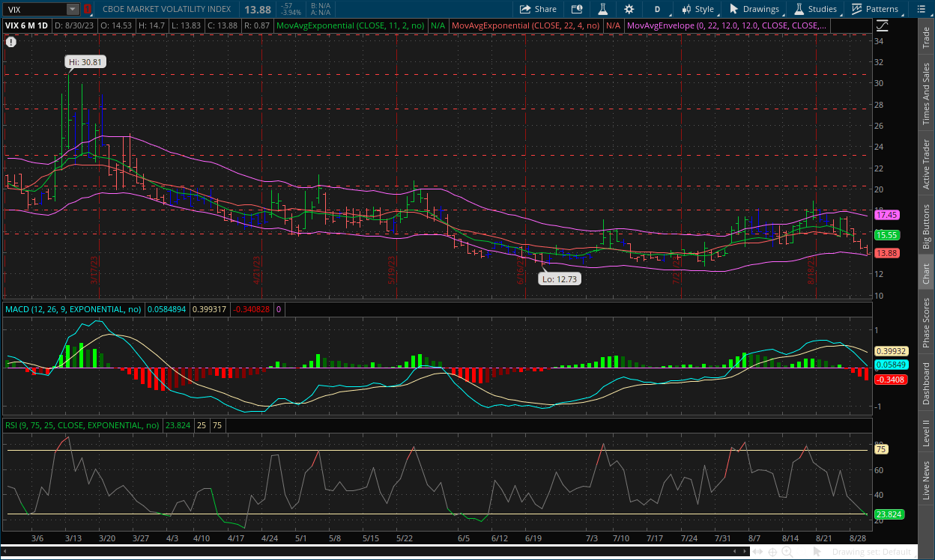Click the warning exclamation icon on chart
Image resolution: width=935 pixels, height=560 pixels.
[10, 42]
